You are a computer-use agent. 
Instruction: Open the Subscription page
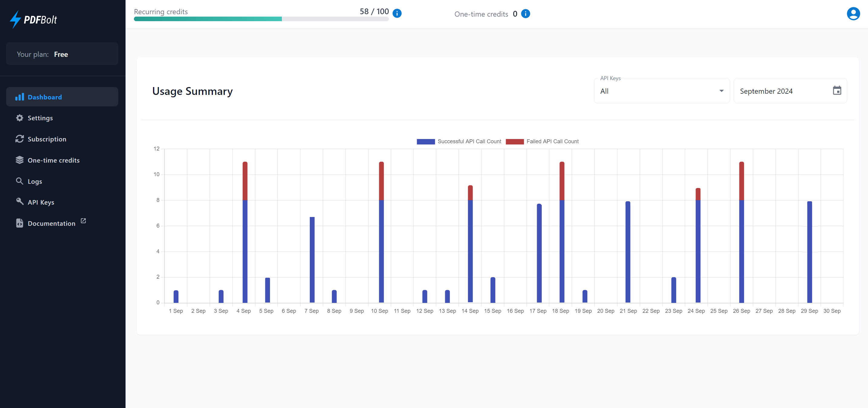click(62, 139)
